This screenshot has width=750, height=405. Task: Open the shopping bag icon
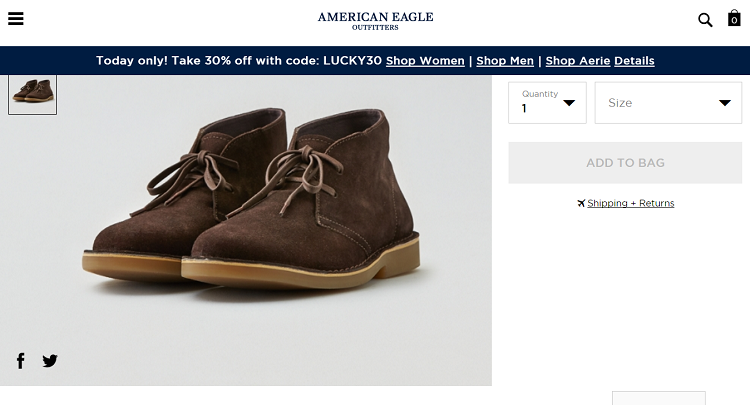click(734, 19)
